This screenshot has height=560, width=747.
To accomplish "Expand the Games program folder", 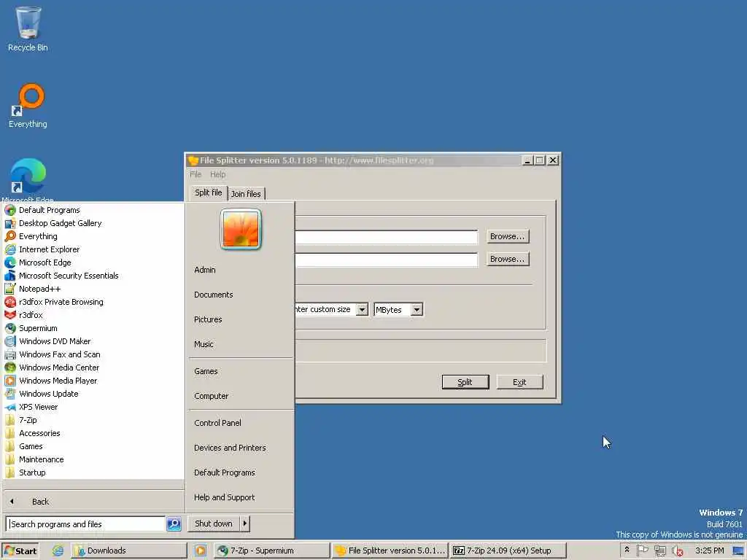I will coord(31,446).
